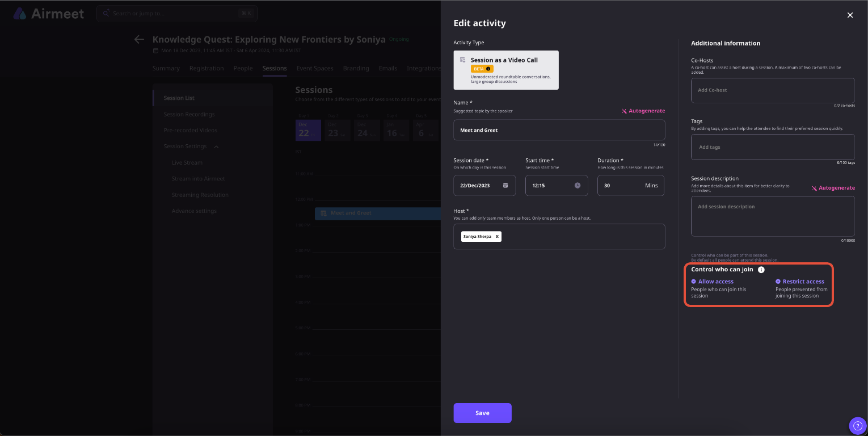
Task: Click the Soniya Sherpa host chip
Action: 481,237
